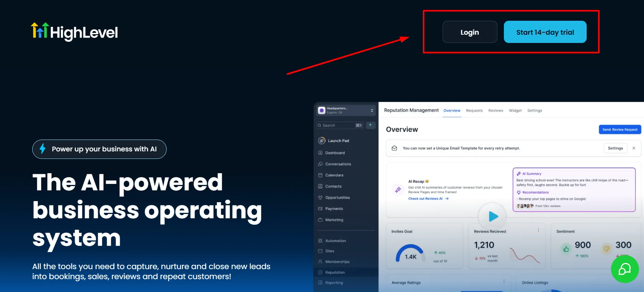Click the Dashboard sidebar icon
This screenshot has width=644, height=292.
pyautogui.click(x=320, y=153)
